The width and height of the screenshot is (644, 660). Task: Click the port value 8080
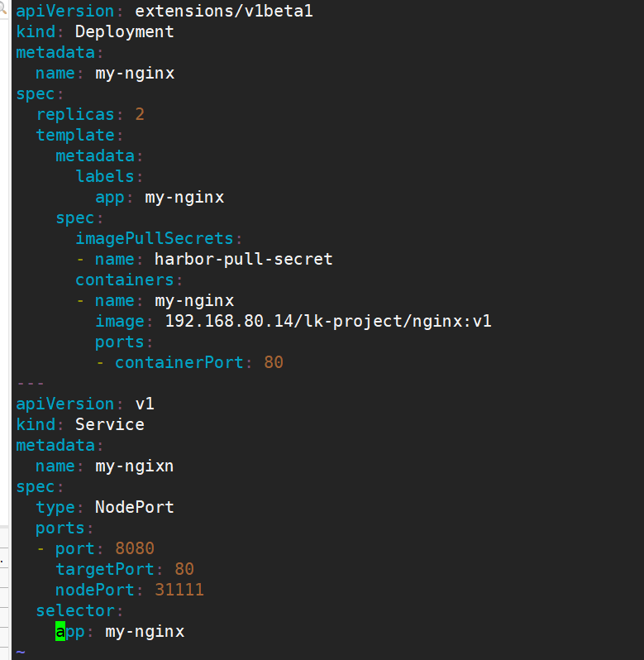(134, 548)
